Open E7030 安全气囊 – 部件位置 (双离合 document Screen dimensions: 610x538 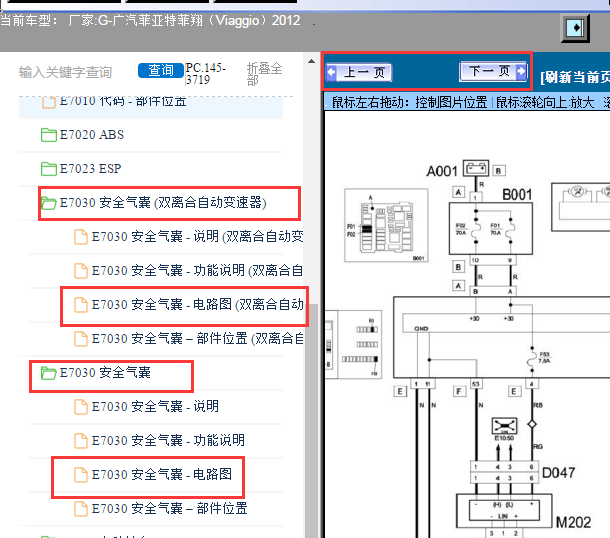tap(189, 338)
